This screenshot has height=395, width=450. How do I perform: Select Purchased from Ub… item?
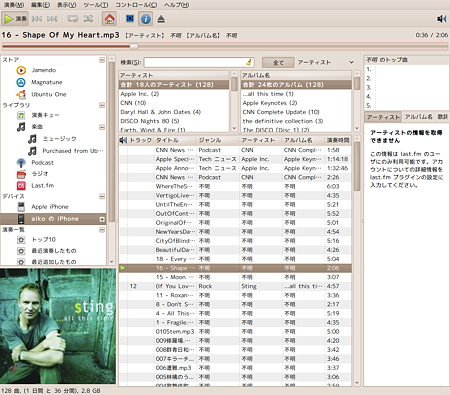(73, 151)
